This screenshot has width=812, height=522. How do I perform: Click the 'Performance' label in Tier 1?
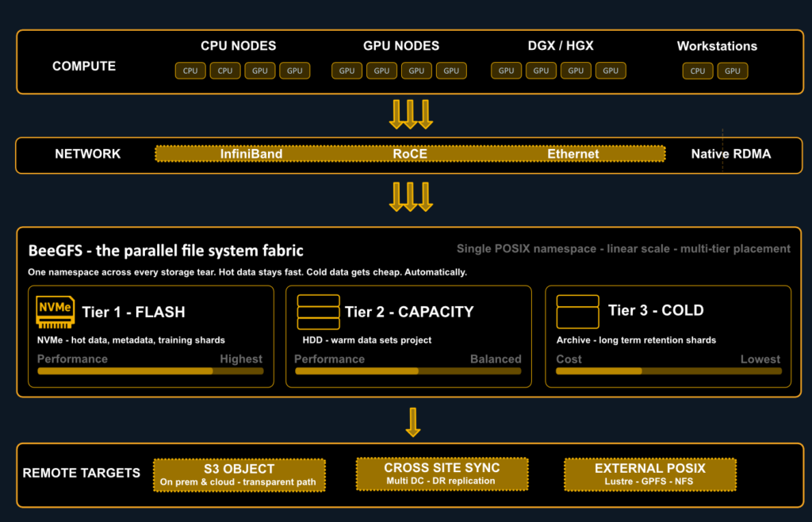[x=72, y=359]
